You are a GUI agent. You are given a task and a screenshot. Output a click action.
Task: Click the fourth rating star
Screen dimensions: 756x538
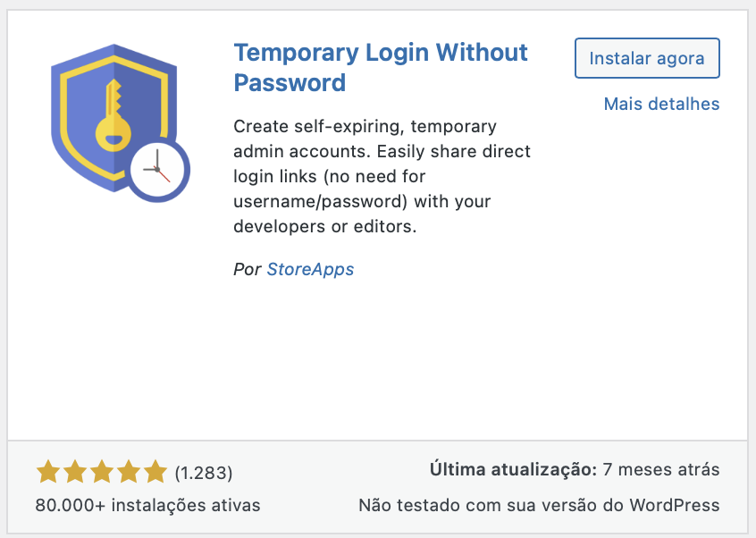tap(129, 471)
